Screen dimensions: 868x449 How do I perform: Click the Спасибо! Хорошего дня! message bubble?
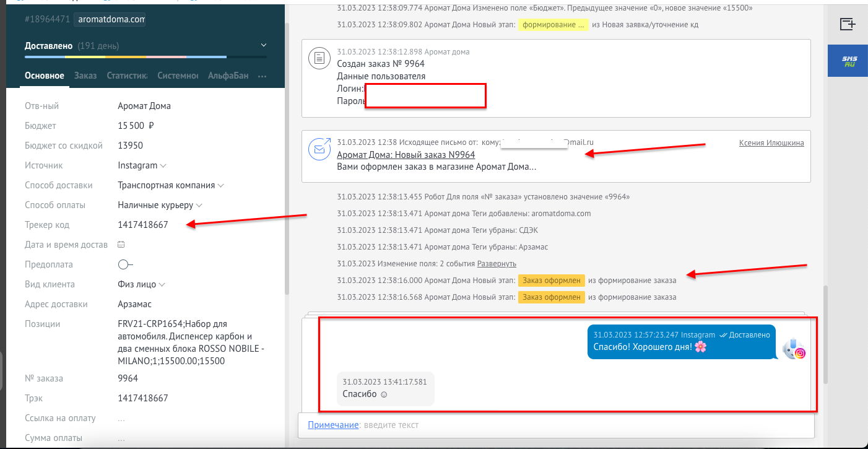(681, 341)
